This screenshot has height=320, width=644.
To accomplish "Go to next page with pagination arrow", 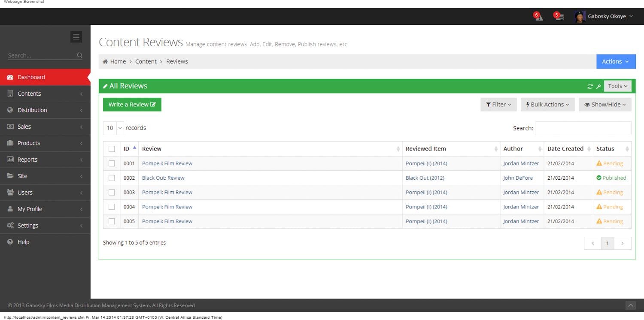I will click(623, 243).
